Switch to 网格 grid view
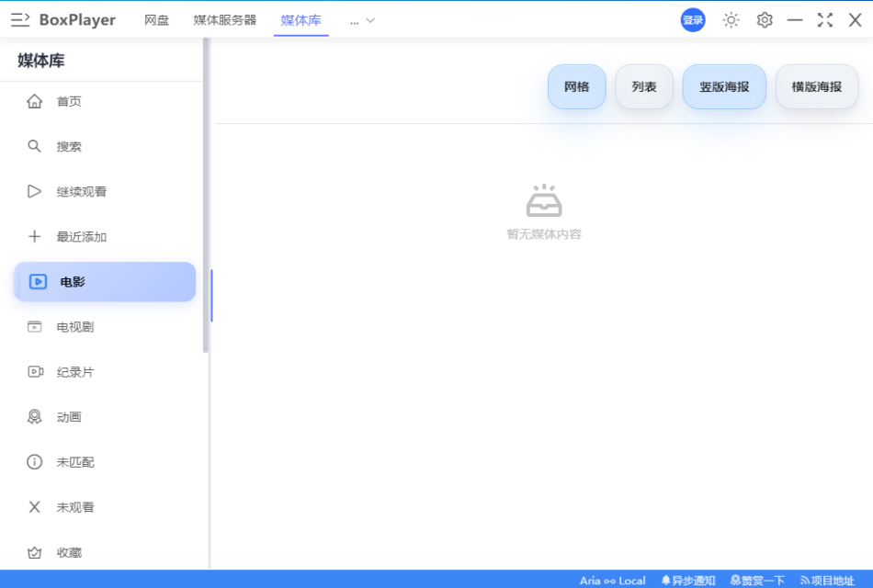Viewport: 873px width, 588px height. (577, 87)
